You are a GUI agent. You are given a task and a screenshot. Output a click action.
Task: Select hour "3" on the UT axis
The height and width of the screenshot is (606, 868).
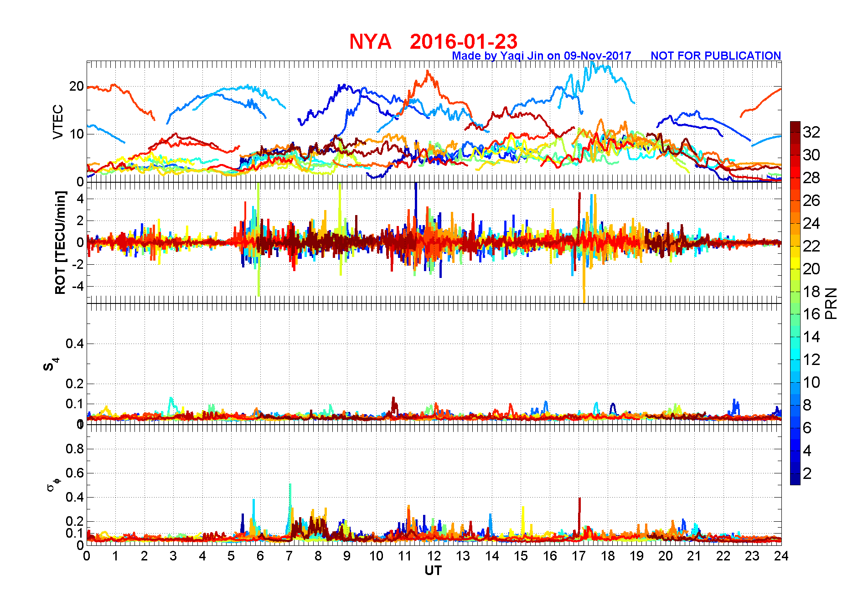pos(173,556)
